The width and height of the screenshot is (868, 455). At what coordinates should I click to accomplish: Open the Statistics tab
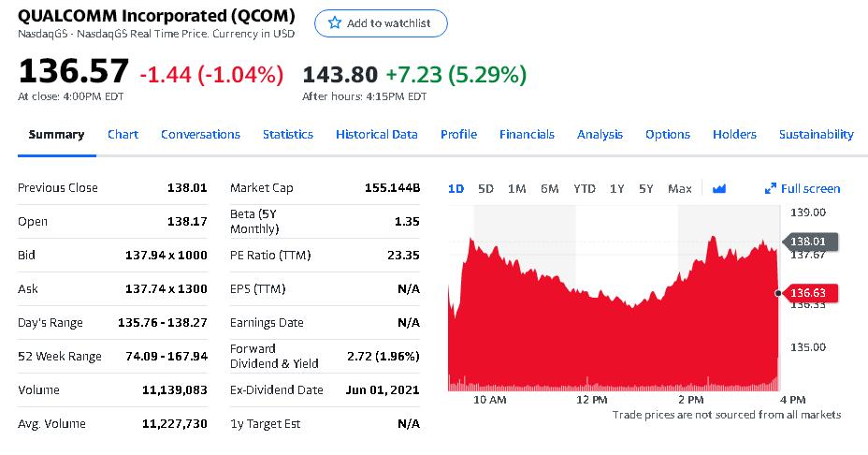288,134
